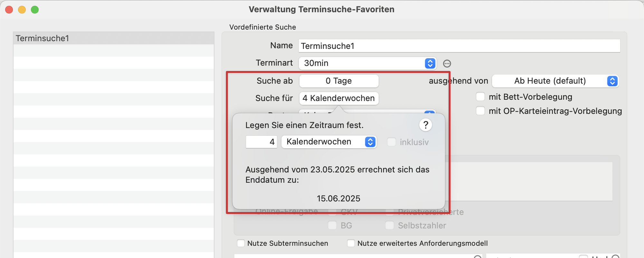
Task: Click the ellipsis icon next to Terminart
Action: coord(447,64)
